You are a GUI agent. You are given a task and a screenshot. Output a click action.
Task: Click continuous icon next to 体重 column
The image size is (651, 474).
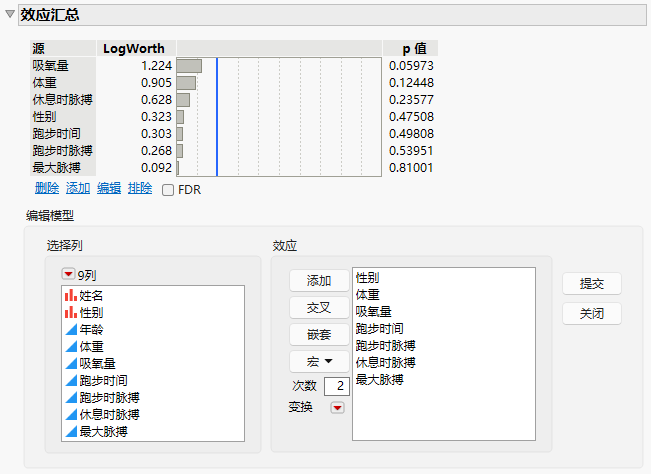pyautogui.click(x=71, y=347)
